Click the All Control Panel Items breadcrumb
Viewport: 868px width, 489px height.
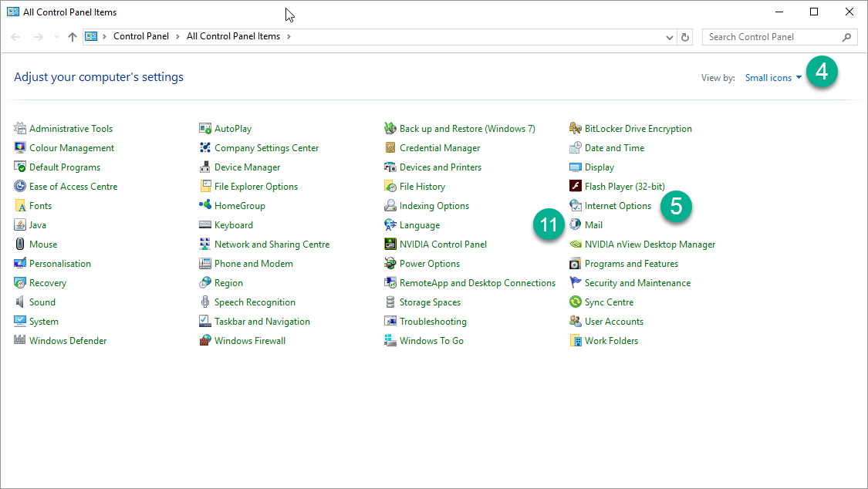click(x=233, y=36)
